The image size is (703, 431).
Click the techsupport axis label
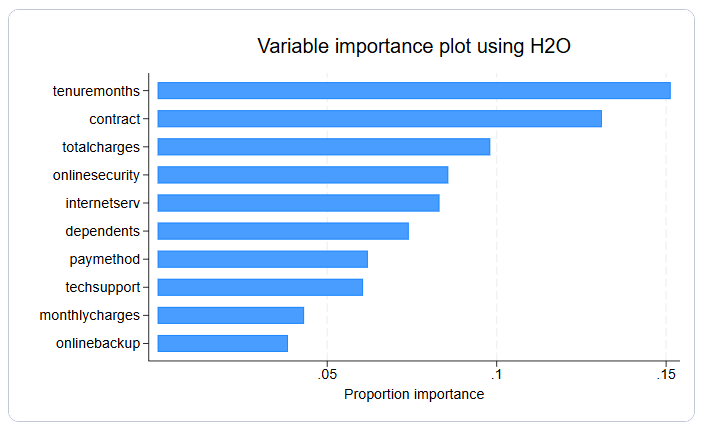(x=102, y=287)
